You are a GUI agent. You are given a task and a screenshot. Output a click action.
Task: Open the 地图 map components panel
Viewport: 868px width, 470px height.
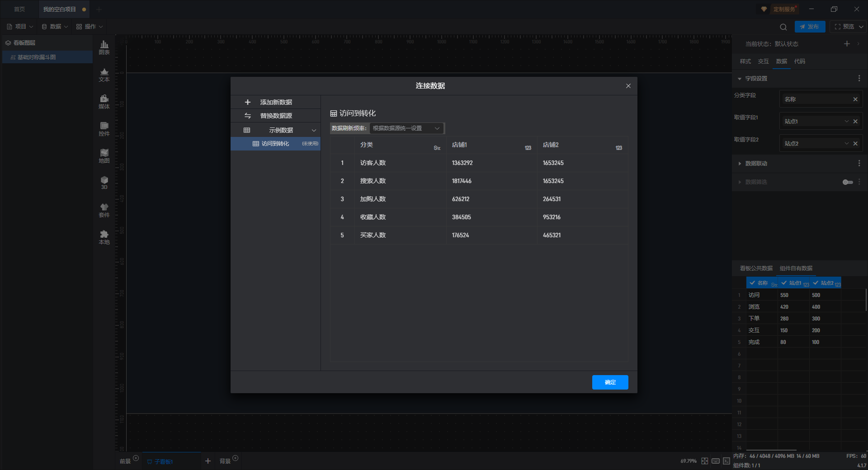pos(104,156)
